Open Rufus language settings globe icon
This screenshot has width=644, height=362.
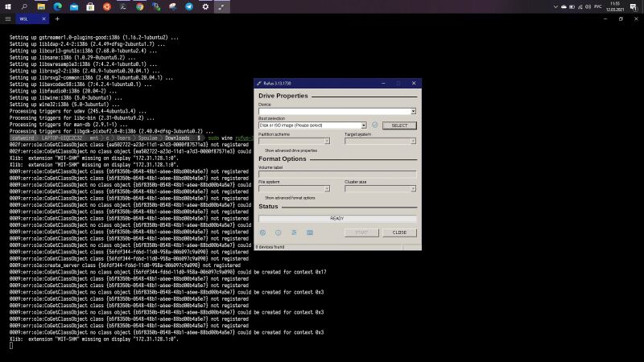263,232
